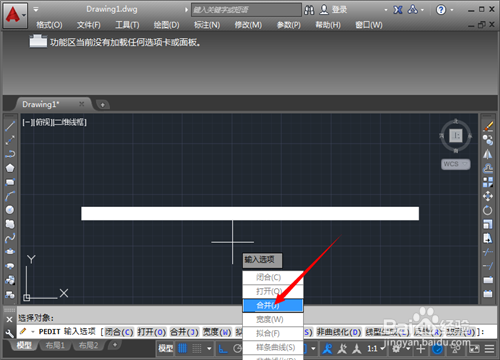
Task: Select the Break modify tool
Action: tap(488, 294)
